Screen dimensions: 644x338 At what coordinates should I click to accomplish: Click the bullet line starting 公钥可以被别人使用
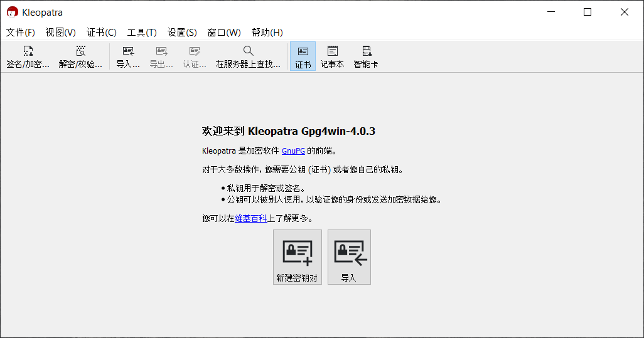point(335,200)
